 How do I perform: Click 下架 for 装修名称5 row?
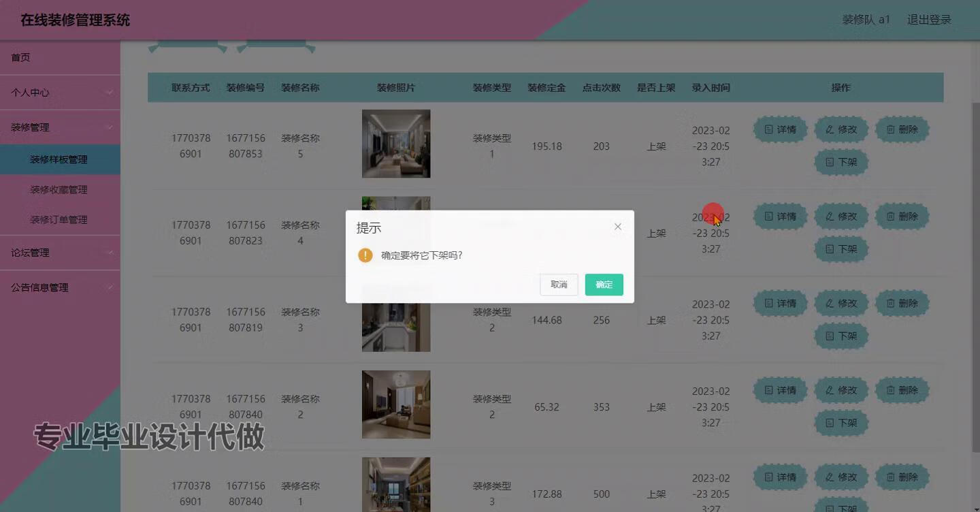[x=841, y=162]
